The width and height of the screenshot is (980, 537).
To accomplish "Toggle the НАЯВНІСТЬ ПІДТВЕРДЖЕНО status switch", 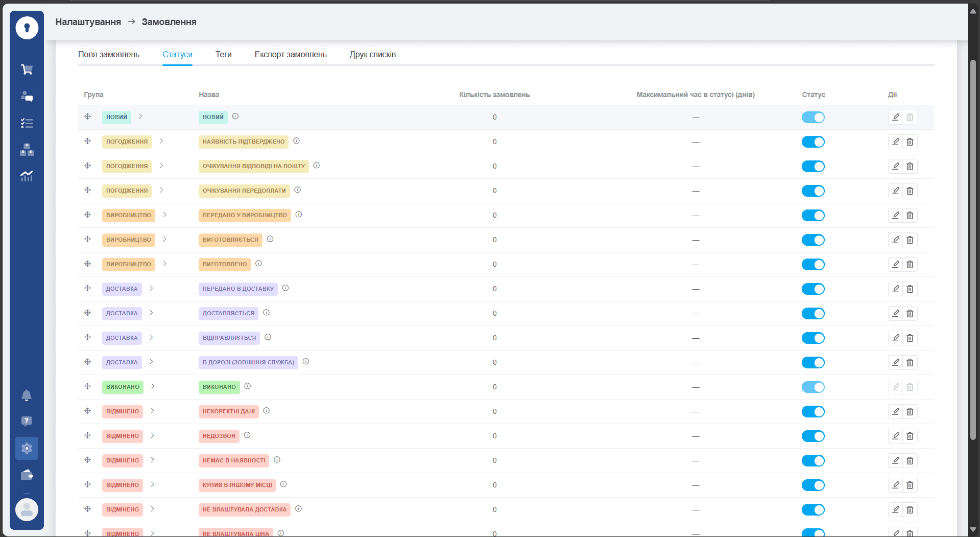I will 813,142.
